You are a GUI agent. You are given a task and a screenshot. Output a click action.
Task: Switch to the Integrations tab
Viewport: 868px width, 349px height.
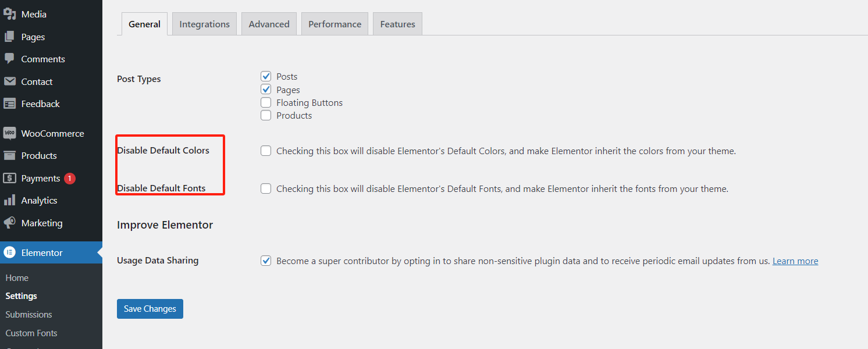[204, 24]
